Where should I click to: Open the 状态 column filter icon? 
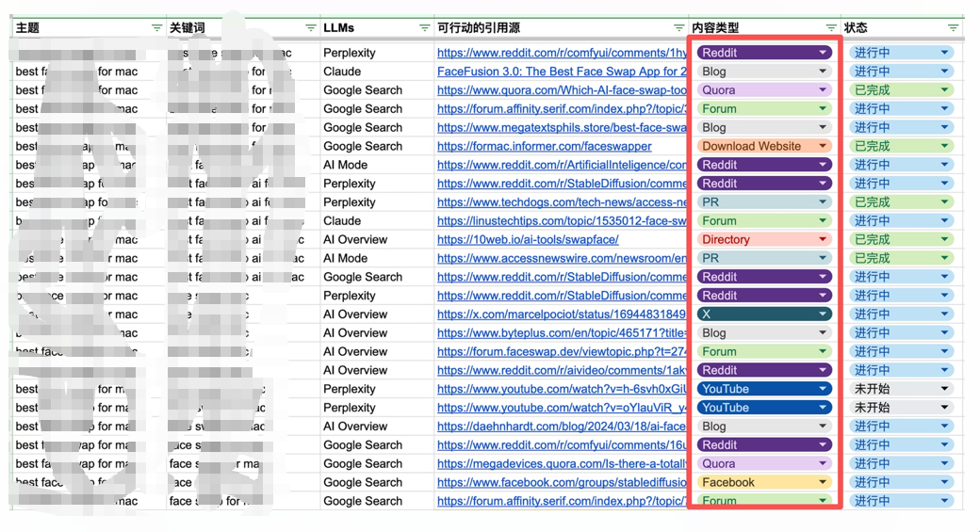[953, 28]
